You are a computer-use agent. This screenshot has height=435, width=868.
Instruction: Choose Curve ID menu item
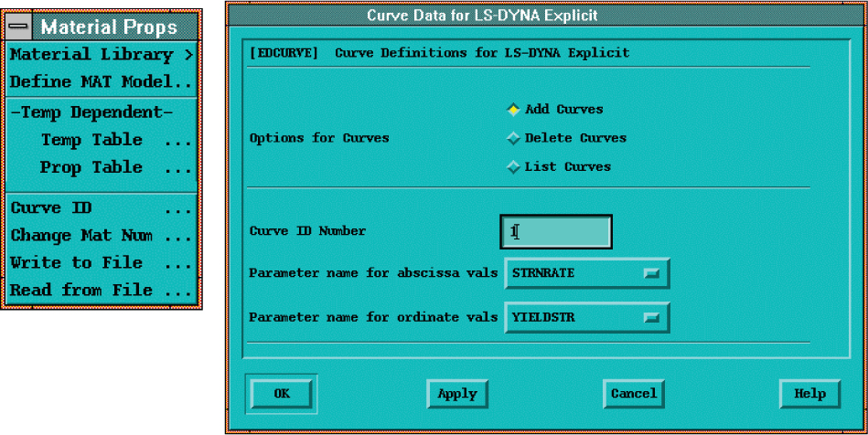click(x=102, y=208)
